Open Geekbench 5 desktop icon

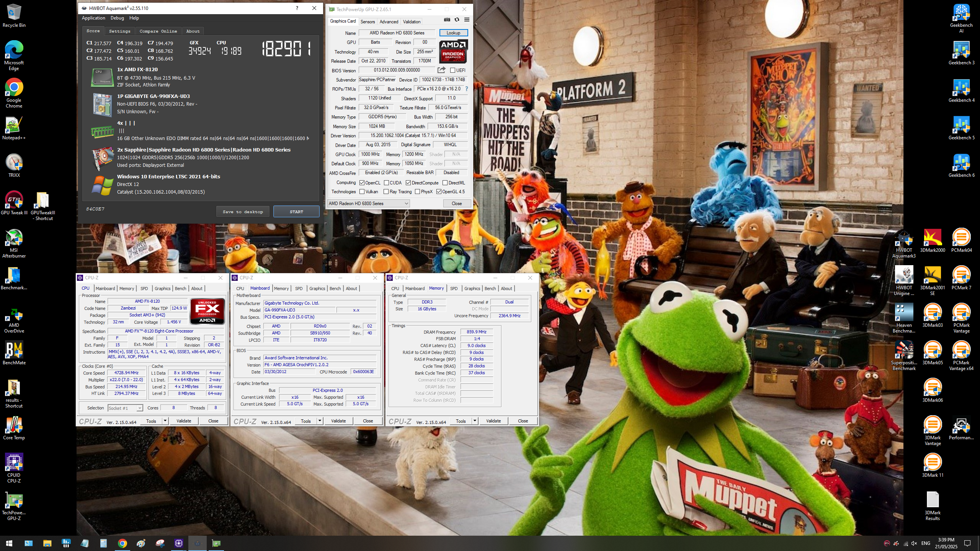pyautogui.click(x=961, y=128)
